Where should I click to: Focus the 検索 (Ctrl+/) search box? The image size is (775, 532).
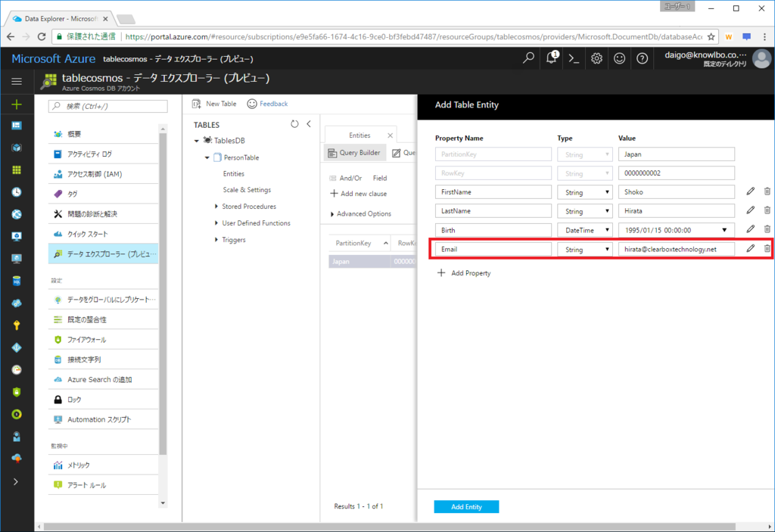coord(107,106)
